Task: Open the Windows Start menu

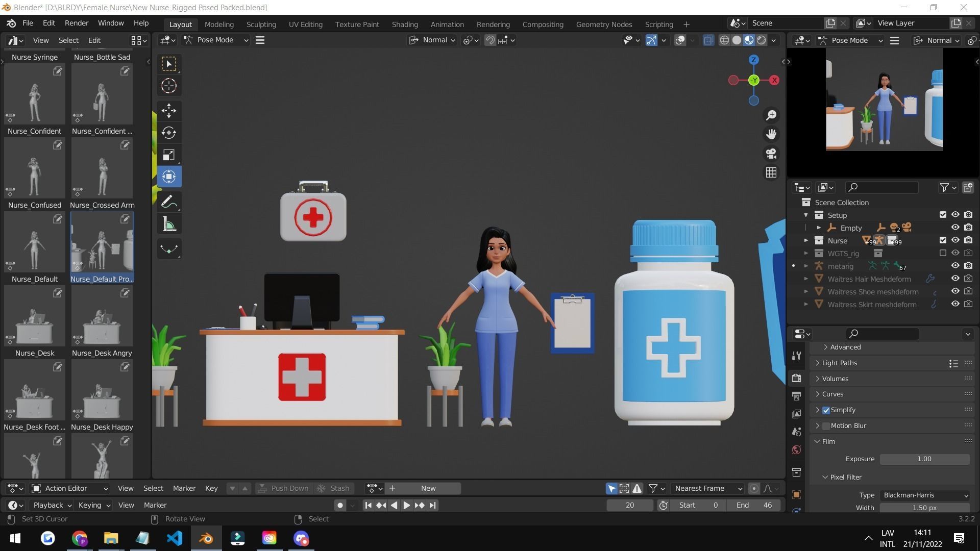Action: click(x=15, y=538)
